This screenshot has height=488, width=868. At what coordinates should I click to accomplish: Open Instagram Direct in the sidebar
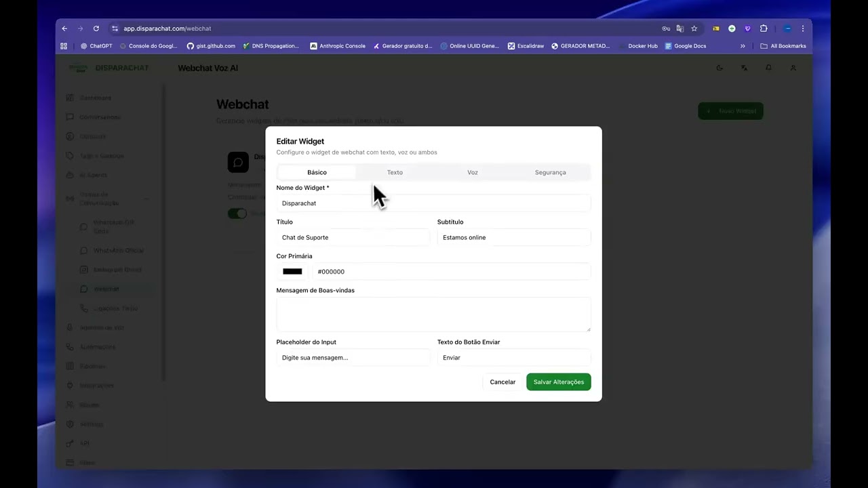pyautogui.click(x=117, y=270)
